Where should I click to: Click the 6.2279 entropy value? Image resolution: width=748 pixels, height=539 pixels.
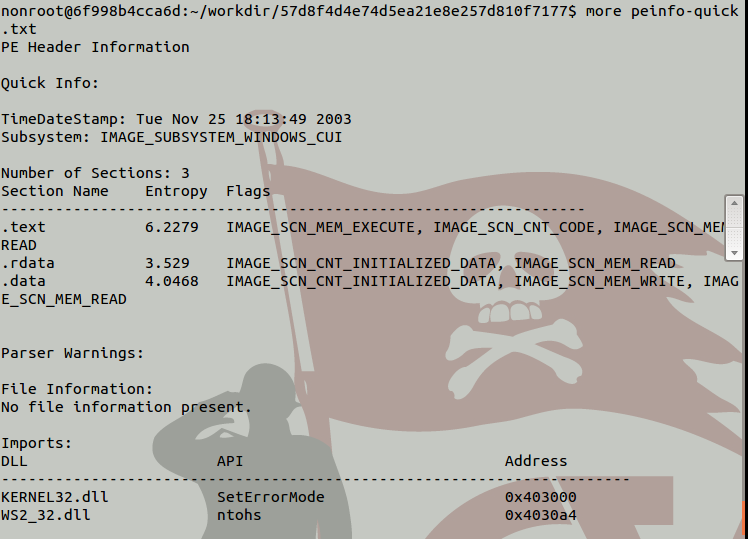(x=172, y=227)
